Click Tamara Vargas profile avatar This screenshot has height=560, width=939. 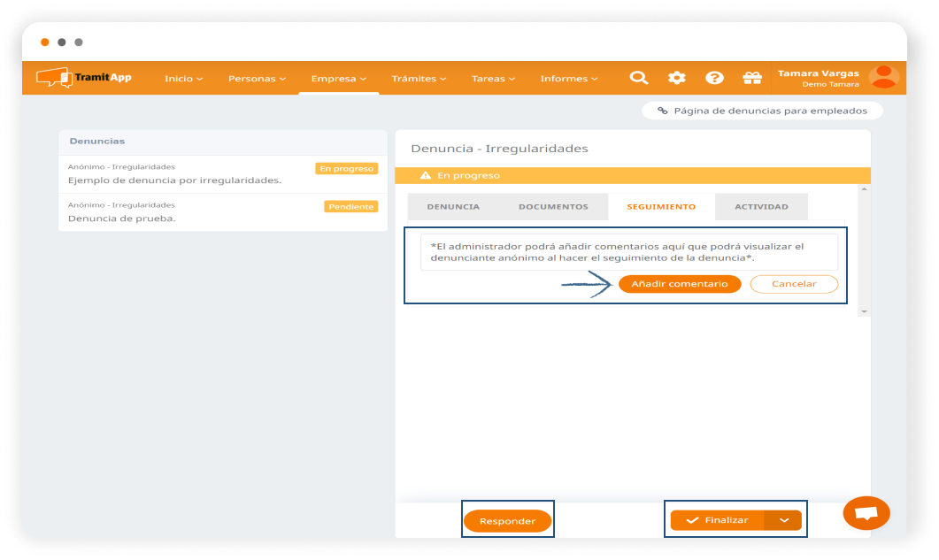coord(883,78)
